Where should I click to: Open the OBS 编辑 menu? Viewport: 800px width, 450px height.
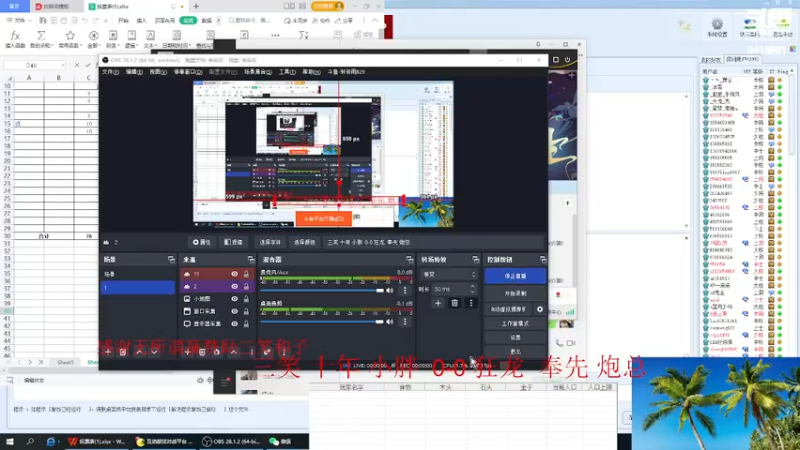click(x=134, y=72)
